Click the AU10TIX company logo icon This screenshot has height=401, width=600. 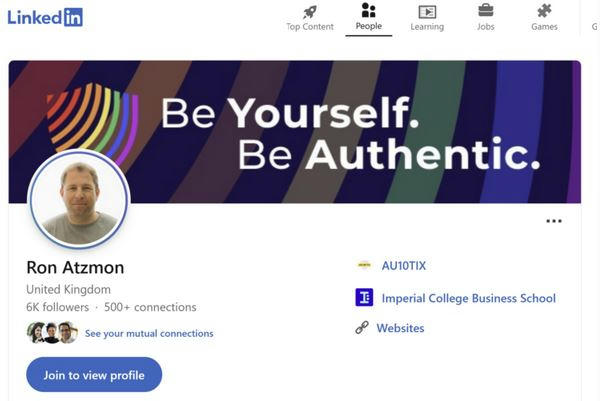(364, 266)
